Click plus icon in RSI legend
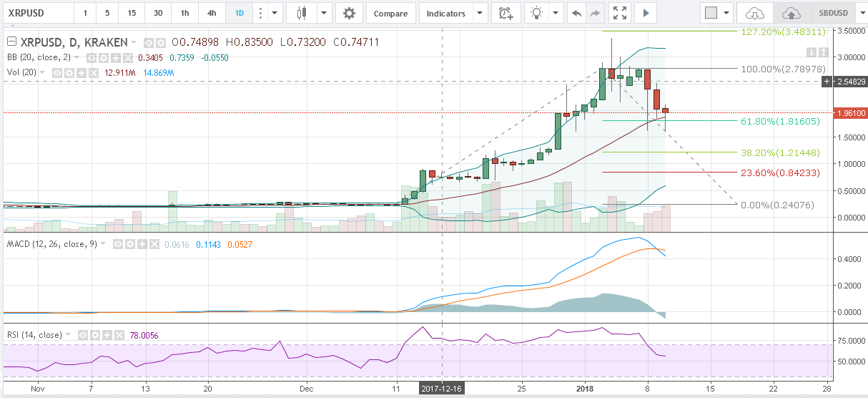Viewport: 868px width, 398px height. (x=107, y=335)
